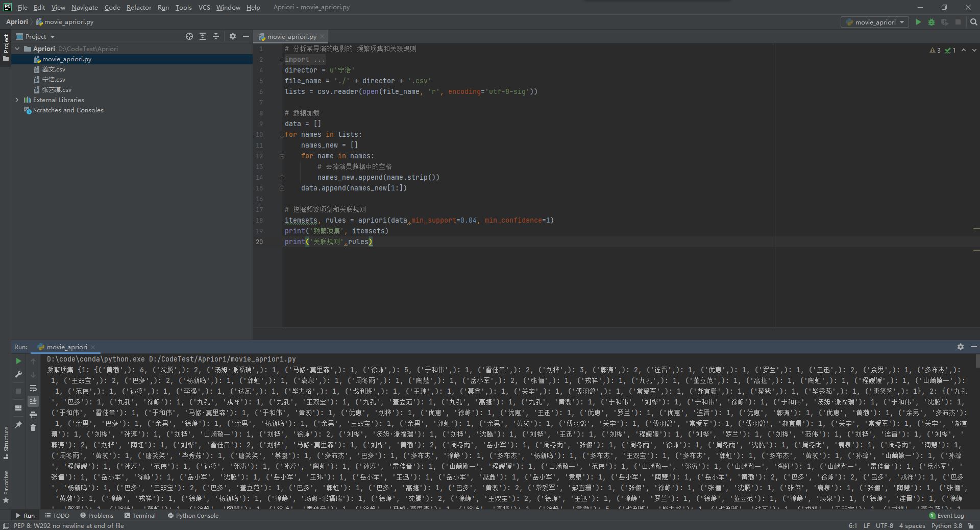Clear Run console with trash icon

pyautogui.click(x=33, y=427)
